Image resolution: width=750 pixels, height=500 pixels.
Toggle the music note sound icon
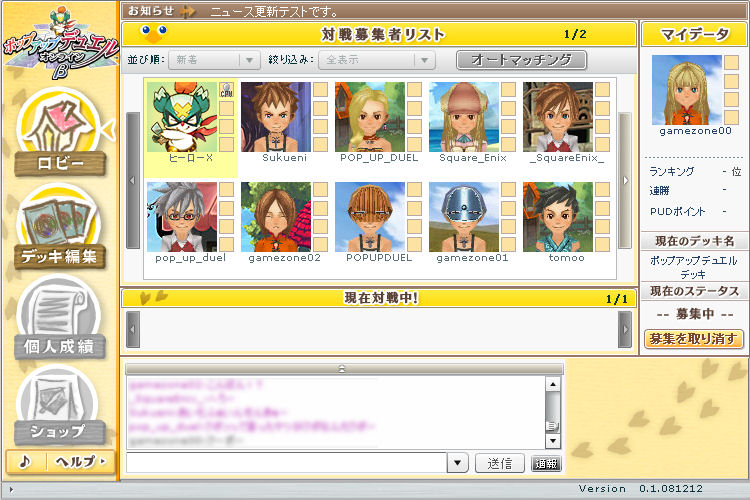coord(25,462)
